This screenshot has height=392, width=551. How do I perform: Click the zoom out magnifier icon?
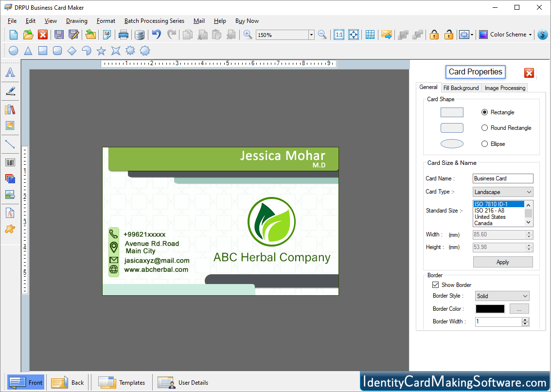click(322, 35)
